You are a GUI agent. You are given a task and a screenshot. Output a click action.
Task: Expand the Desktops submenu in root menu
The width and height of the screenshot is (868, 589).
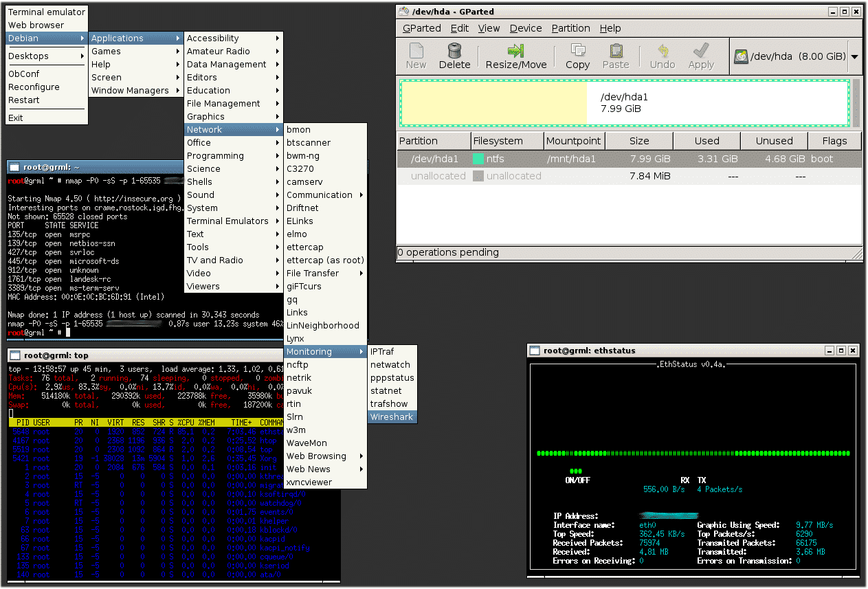click(x=47, y=56)
